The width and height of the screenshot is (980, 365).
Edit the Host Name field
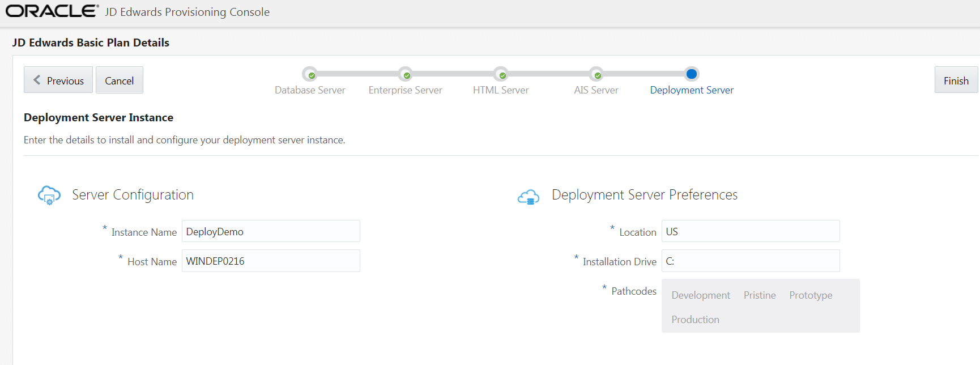[x=271, y=261]
